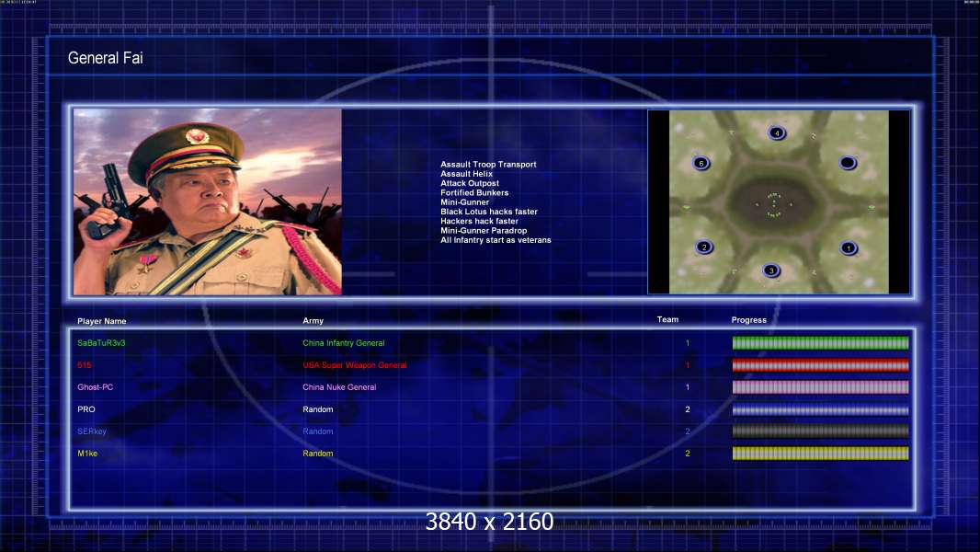
Task: Select player name SERkey
Action: coord(92,431)
